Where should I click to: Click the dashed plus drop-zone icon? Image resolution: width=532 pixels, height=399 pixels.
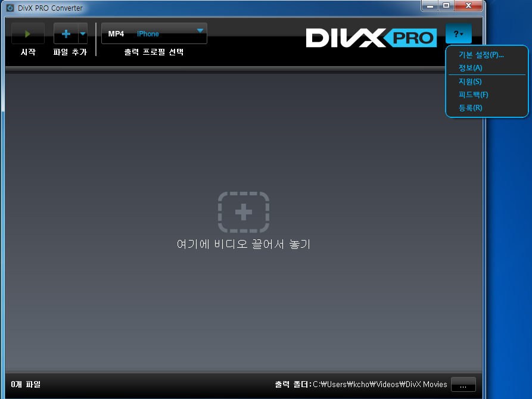click(244, 213)
